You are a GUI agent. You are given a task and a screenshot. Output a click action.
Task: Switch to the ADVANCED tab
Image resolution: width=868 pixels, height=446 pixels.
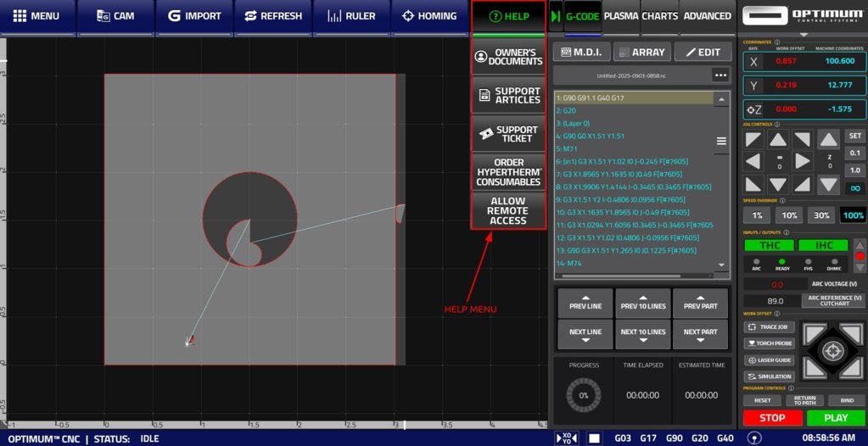click(707, 16)
